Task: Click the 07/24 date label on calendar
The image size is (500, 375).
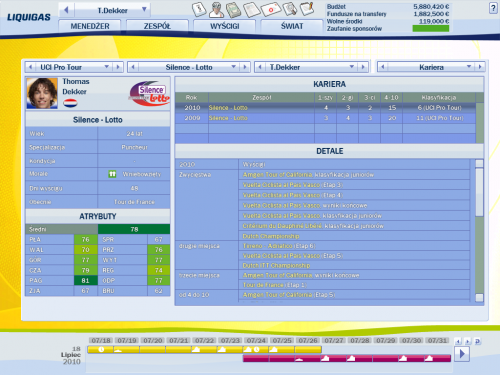Action: [256, 340]
